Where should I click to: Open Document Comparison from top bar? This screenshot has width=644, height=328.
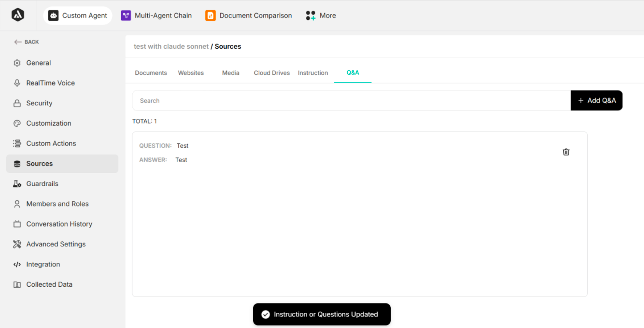[x=249, y=16]
